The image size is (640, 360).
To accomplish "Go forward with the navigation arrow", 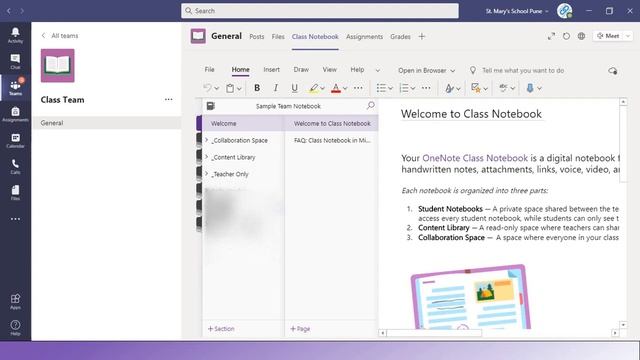I will tap(22, 11).
